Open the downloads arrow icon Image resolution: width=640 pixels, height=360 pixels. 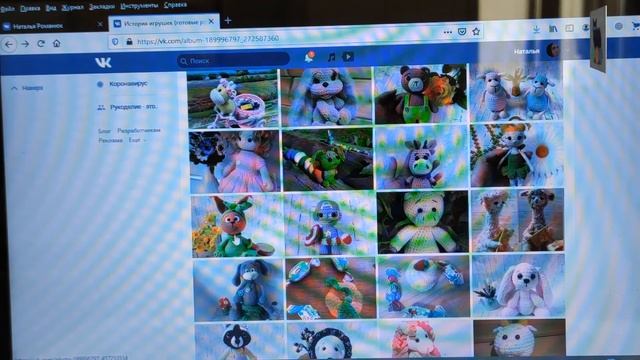pyautogui.click(x=536, y=29)
